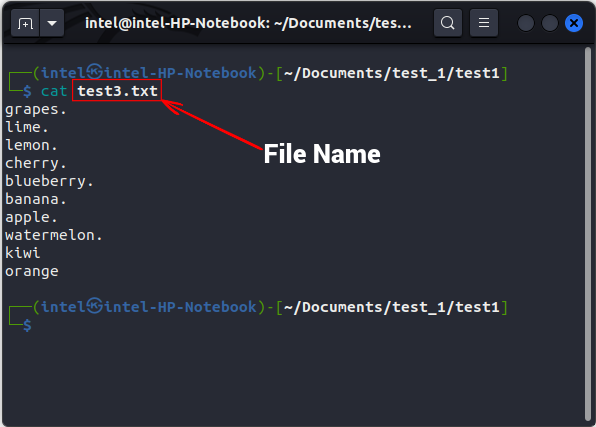
Task: Click the 'kiwi' output line
Action: point(22,253)
